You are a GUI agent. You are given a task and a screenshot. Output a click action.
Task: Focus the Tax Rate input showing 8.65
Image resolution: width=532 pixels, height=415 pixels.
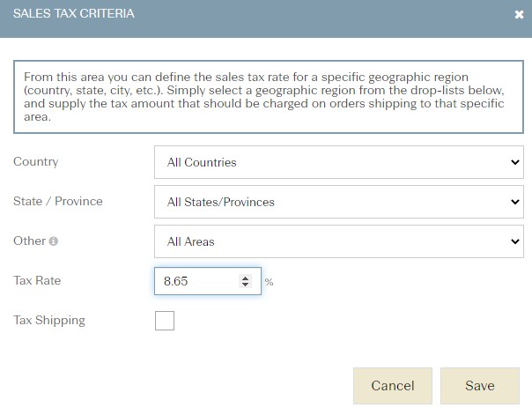point(196,281)
